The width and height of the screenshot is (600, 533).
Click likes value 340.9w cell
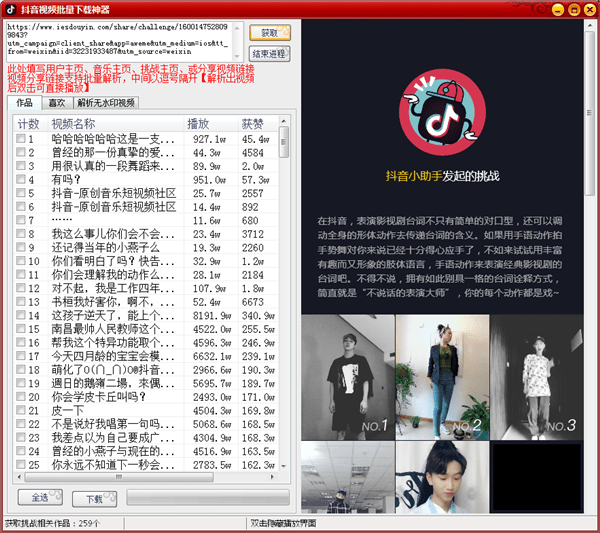click(x=258, y=316)
